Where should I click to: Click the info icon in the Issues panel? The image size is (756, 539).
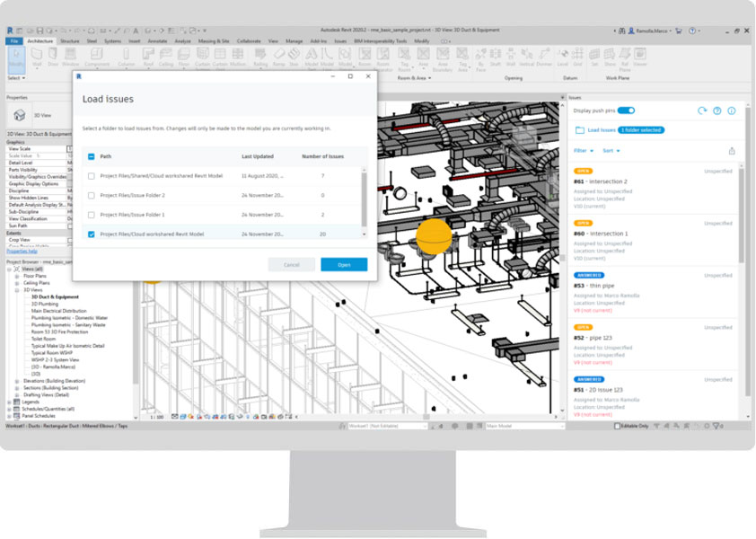click(732, 110)
